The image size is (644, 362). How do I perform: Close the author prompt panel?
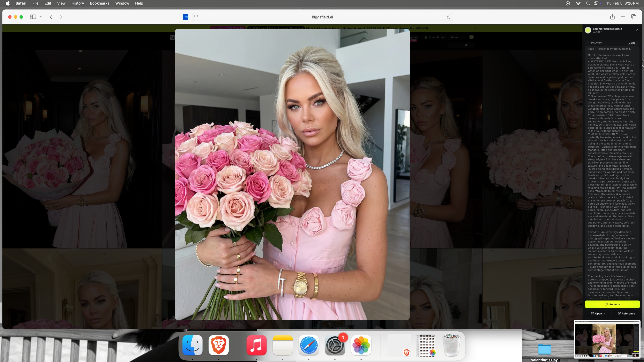(637, 30)
